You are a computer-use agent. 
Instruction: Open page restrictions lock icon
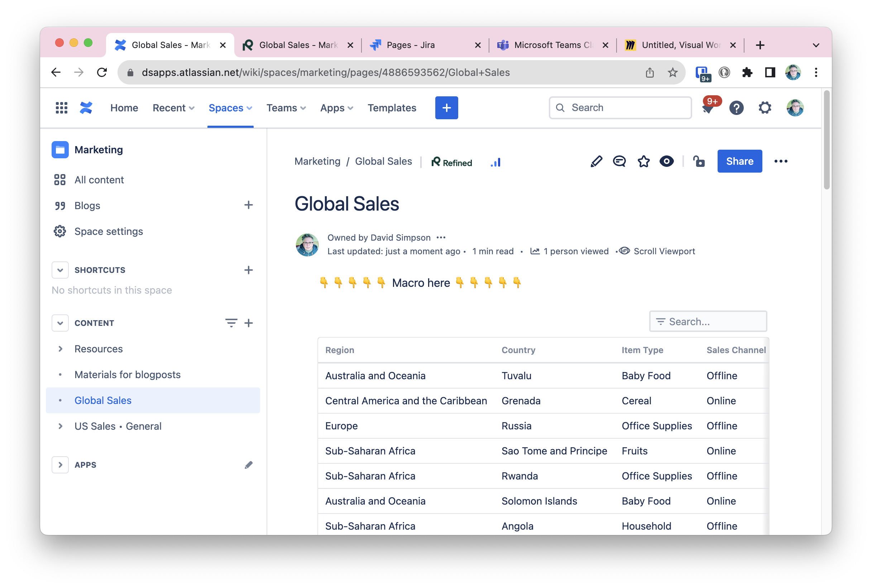click(x=698, y=161)
